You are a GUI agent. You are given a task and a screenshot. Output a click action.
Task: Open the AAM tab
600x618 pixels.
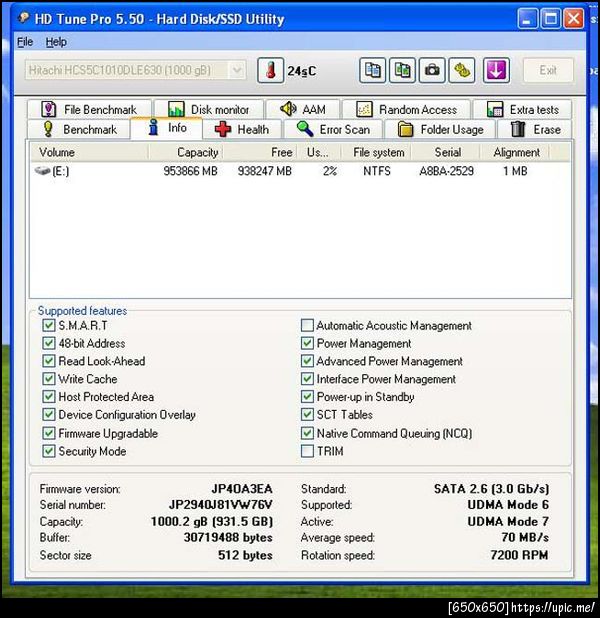(x=303, y=109)
